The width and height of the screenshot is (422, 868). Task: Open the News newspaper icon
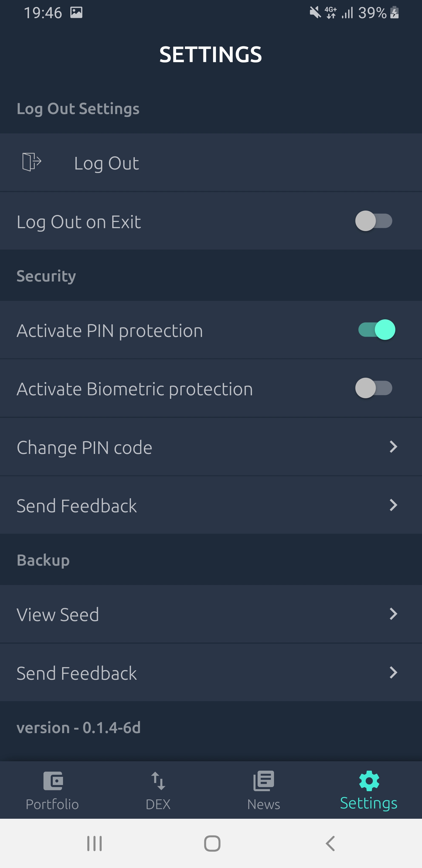(x=264, y=781)
